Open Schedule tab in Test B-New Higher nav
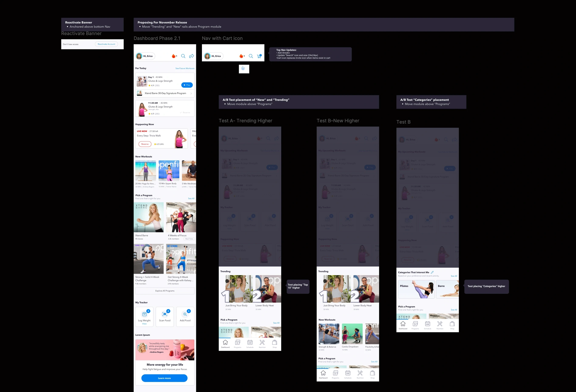This screenshot has height=392, width=576. click(348, 374)
